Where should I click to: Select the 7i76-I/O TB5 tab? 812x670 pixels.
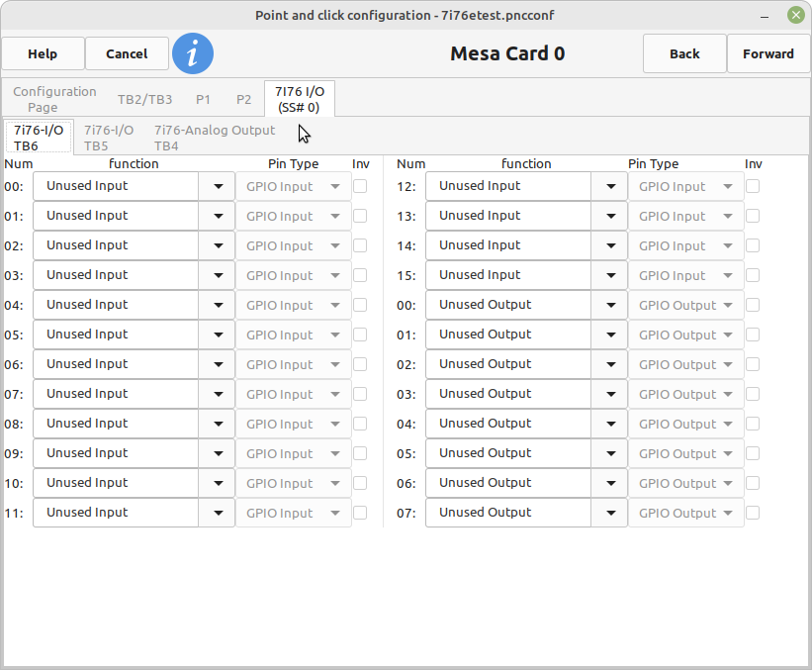click(109, 138)
